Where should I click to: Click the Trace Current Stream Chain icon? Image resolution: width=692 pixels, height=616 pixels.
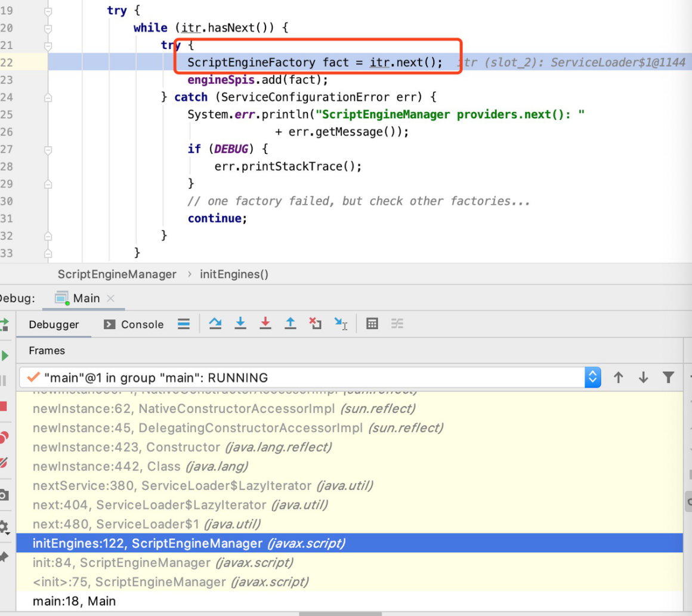[397, 324]
